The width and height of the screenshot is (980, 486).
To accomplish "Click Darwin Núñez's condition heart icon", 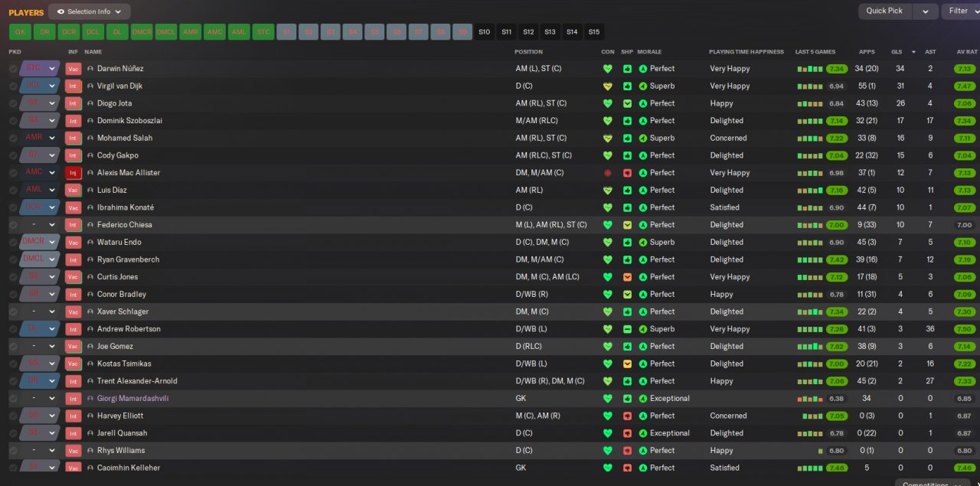I will coord(608,68).
